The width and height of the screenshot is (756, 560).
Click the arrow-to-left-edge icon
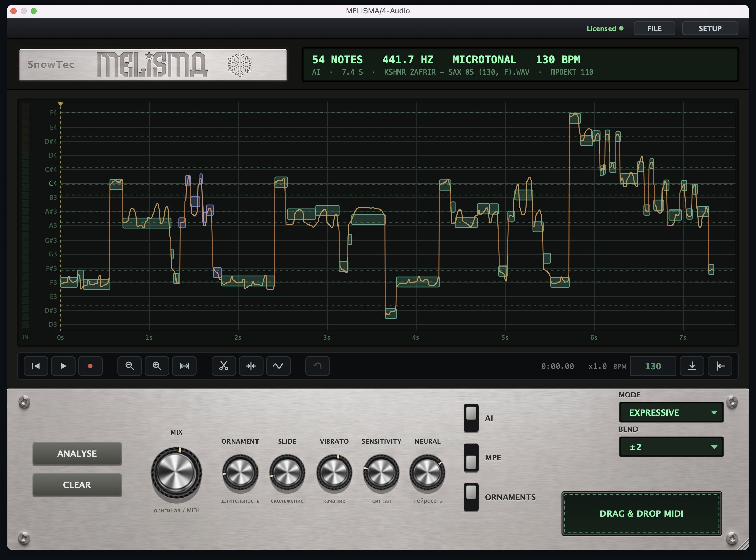point(720,366)
